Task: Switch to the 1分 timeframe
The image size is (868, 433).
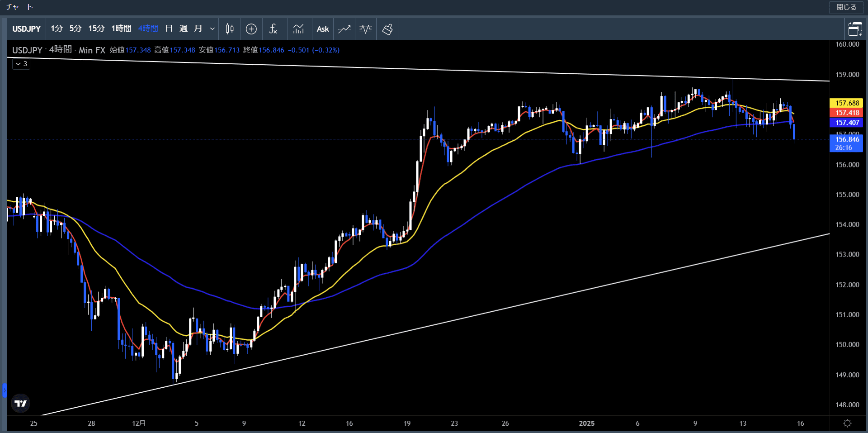Action: 57,29
